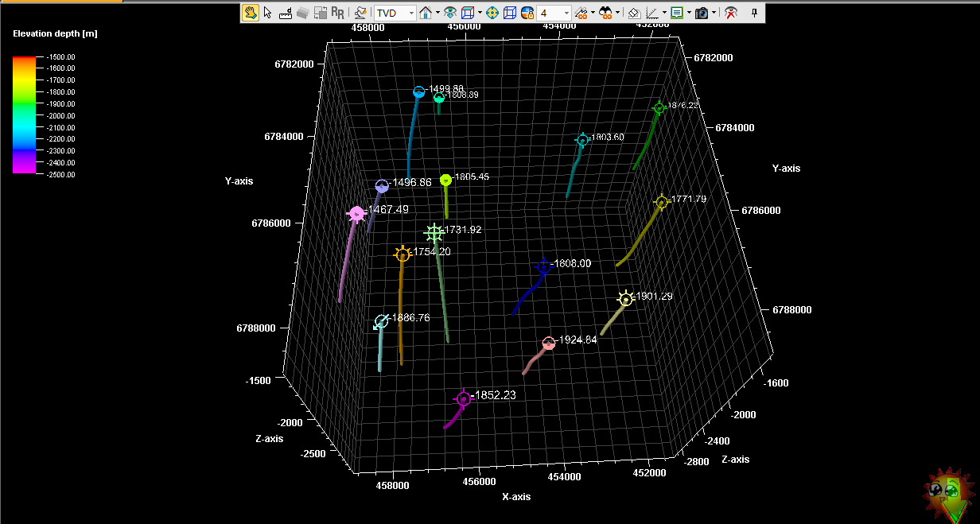
Task: Click the well label -1808.89
Action: [x=462, y=95]
